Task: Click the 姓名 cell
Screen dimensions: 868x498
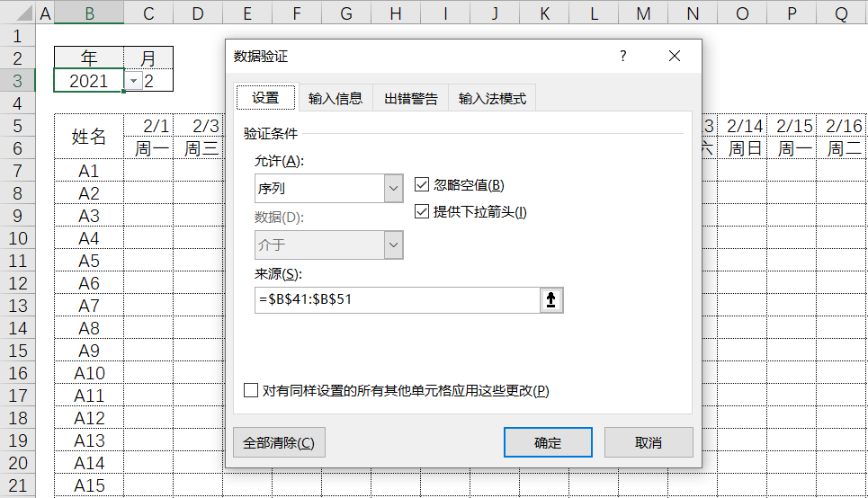Action: tap(88, 137)
